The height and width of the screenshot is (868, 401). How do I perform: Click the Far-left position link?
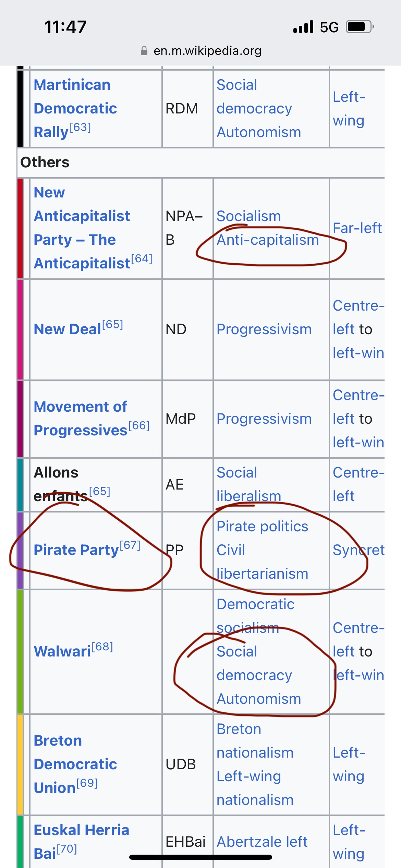[x=357, y=228]
